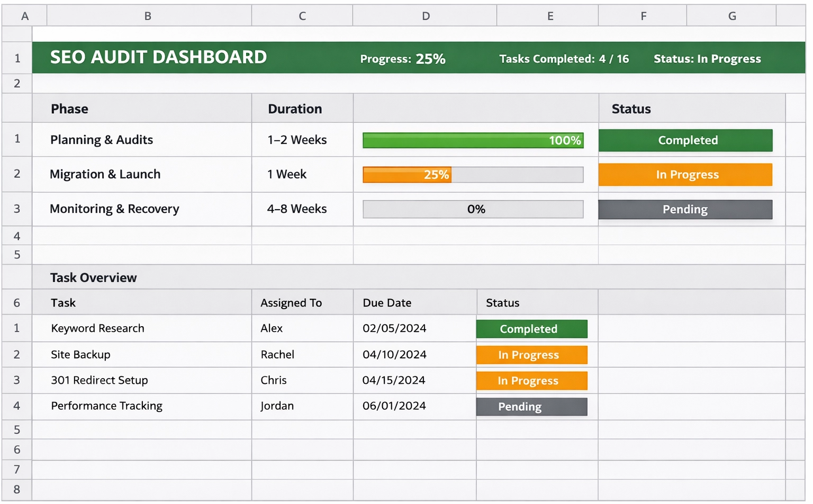
Task: Click the 100% Planning & Audits progress bar
Action: click(473, 140)
